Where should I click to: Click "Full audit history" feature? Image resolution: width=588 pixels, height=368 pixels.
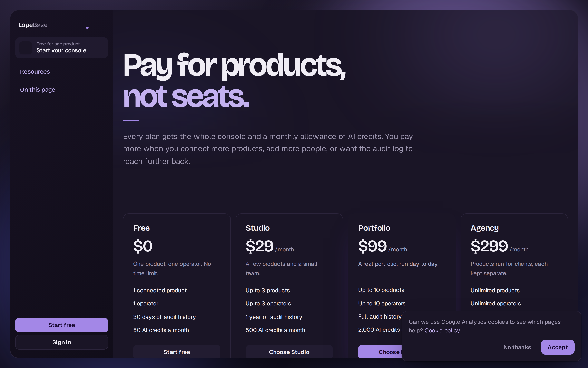[x=380, y=316]
